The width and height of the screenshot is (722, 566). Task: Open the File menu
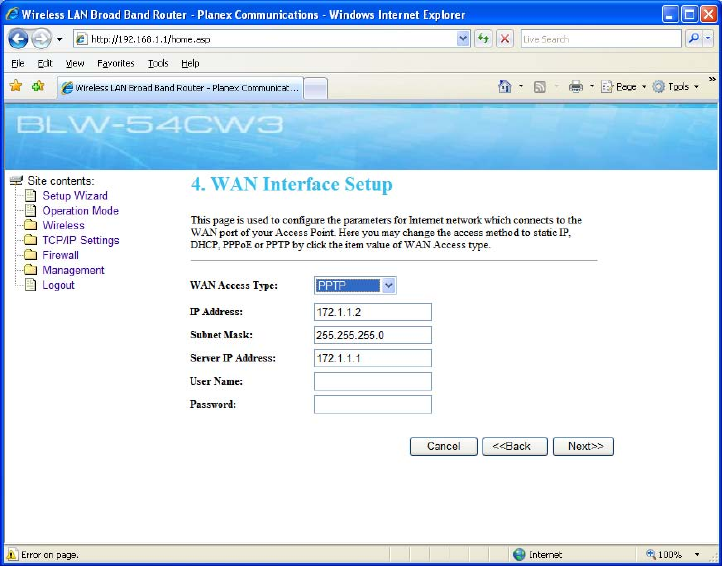17,64
